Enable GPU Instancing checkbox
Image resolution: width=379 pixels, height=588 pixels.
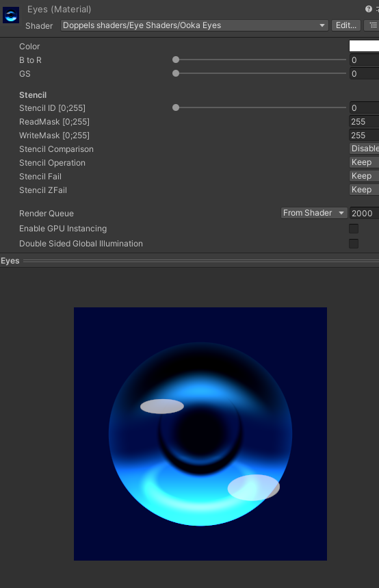tap(354, 229)
